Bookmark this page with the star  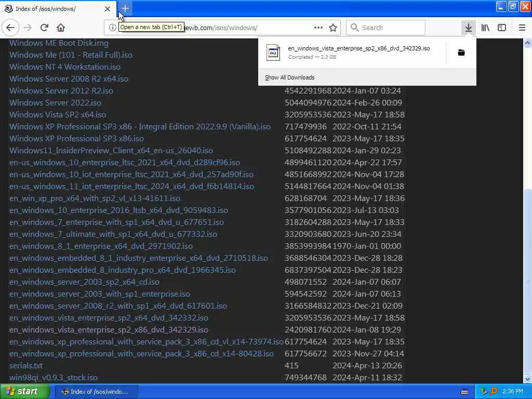[x=333, y=28]
